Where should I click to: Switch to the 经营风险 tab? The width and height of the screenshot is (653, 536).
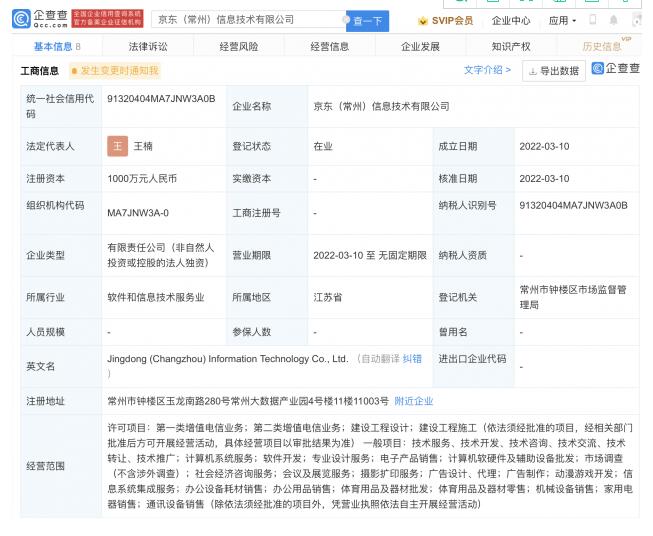pyautogui.click(x=239, y=46)
